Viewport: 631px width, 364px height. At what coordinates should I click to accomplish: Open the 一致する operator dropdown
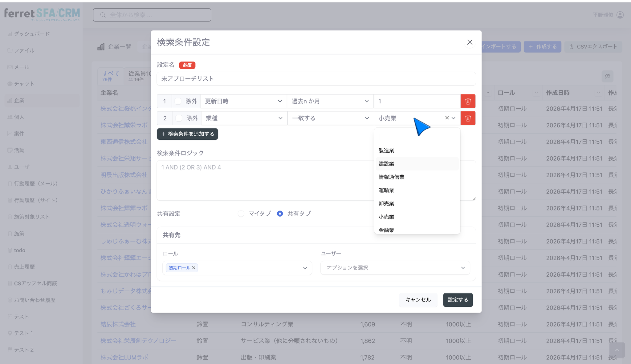(331, 118)
